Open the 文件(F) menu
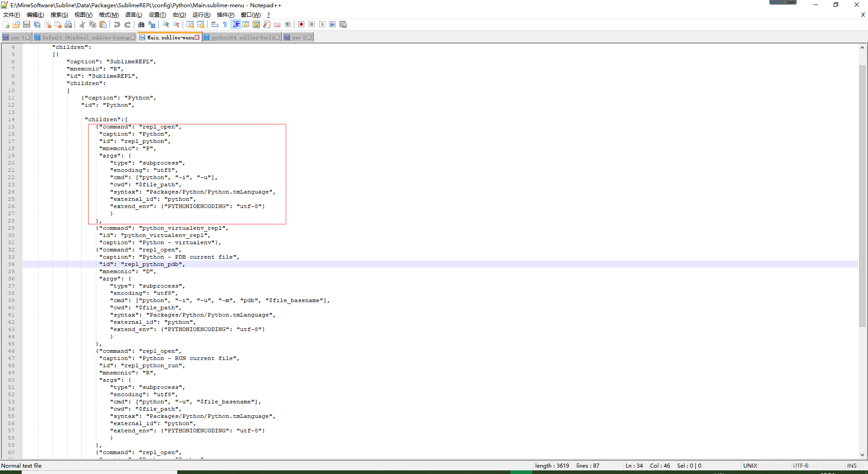The width and height of the screenshot is (868, 474). pos(12,15)
